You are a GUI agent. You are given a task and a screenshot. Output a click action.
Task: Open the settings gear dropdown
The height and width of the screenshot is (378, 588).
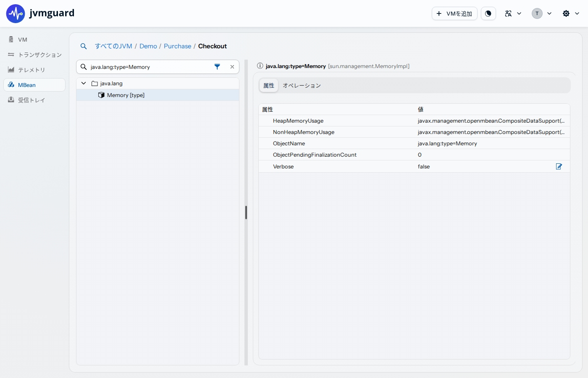click(x=571, y=13)
